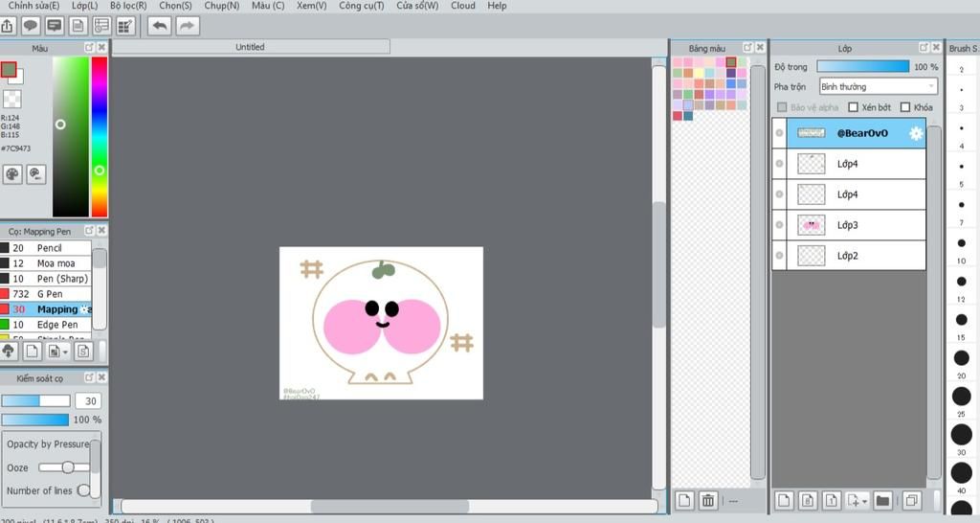Hide the @BearOv0 layer

[x=779, y=133]
